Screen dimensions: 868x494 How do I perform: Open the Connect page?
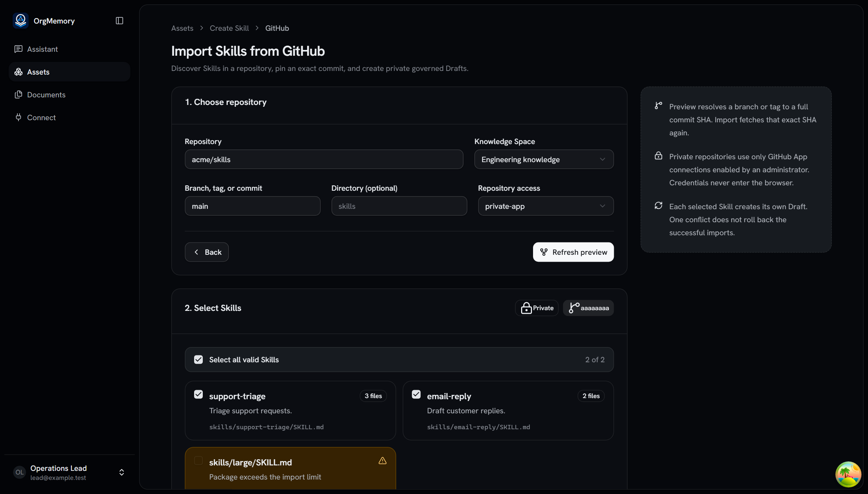[x=70, y=117]
